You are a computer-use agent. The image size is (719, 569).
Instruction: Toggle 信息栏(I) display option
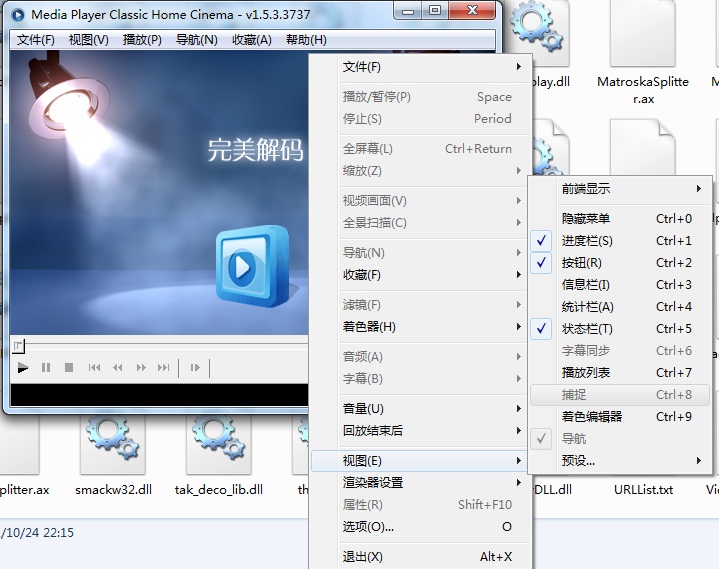tap(619, 285)
